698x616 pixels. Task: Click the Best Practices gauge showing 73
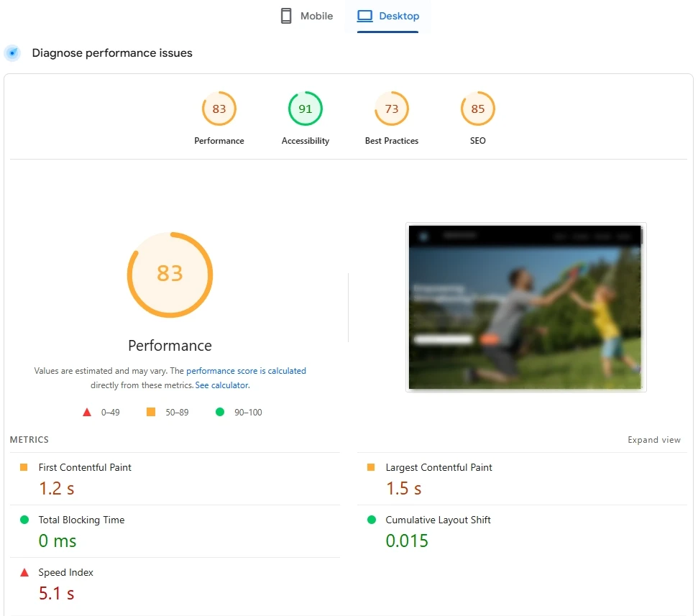tap(392, 109)
